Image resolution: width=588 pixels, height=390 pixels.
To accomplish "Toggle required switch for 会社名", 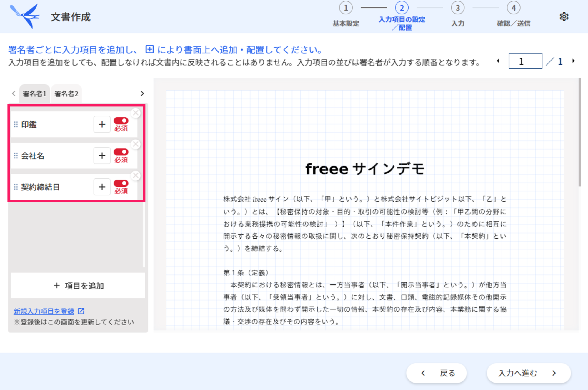I will coord(121,152).
